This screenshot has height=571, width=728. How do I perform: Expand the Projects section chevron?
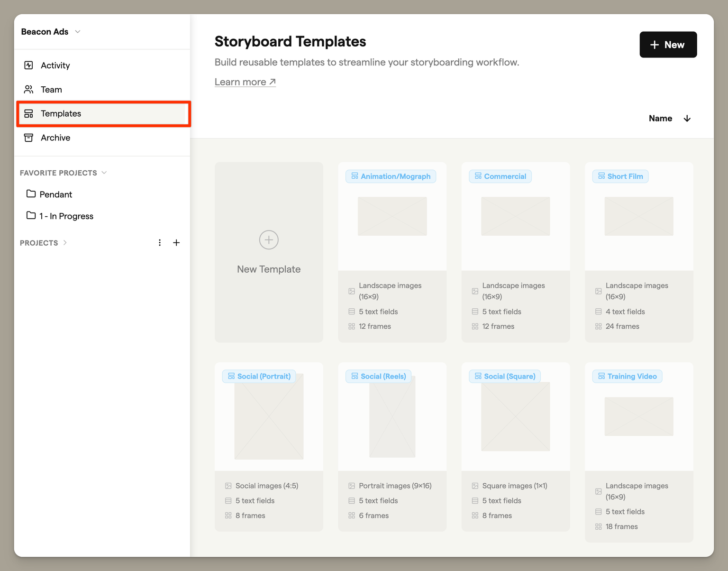point(65,243)
